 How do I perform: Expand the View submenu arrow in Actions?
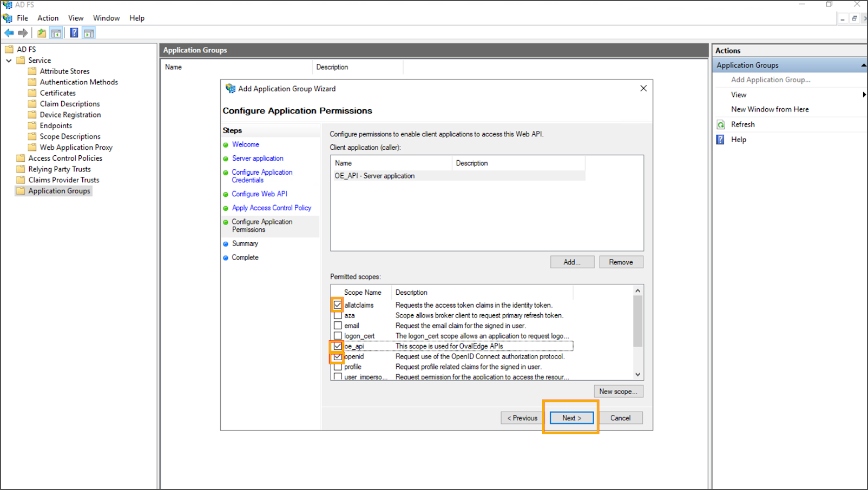(864, 95)
